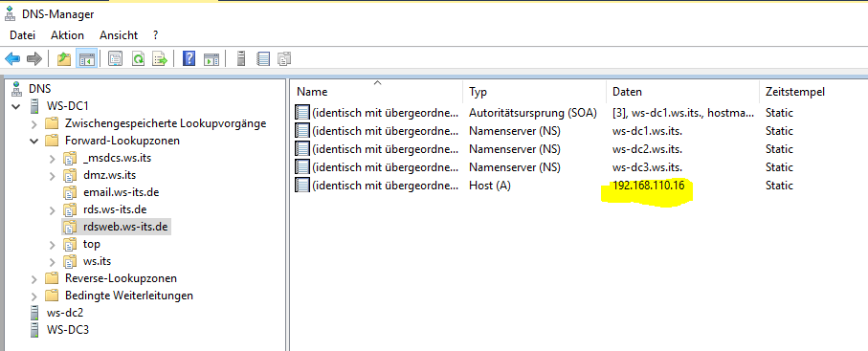Expand the Reverse-Lookupzonen node
This screenshot has width=868, height=351.
pyautogui.click(x=34, y=278)
